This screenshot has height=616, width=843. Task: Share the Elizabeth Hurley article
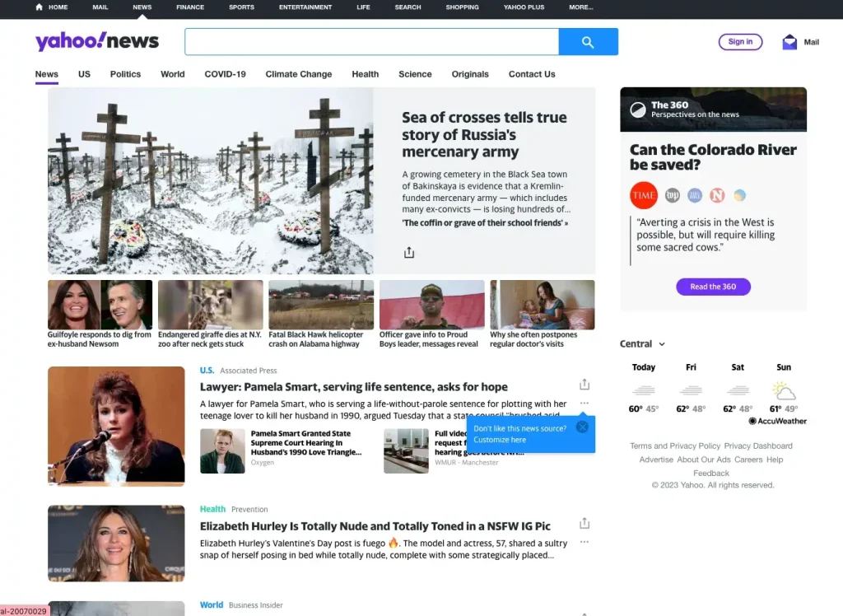[585, 523]
